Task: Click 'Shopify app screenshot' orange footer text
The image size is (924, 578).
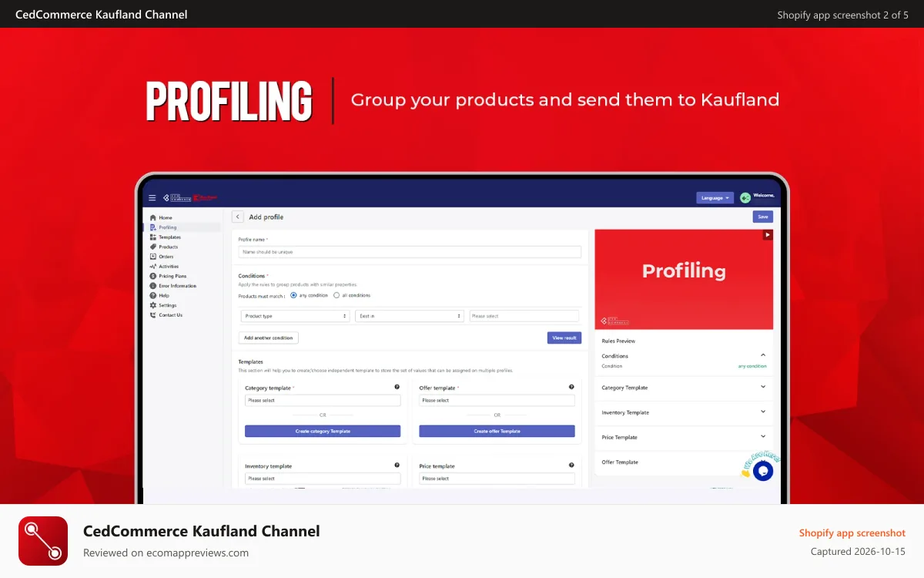Action: [x=852, y=533]
